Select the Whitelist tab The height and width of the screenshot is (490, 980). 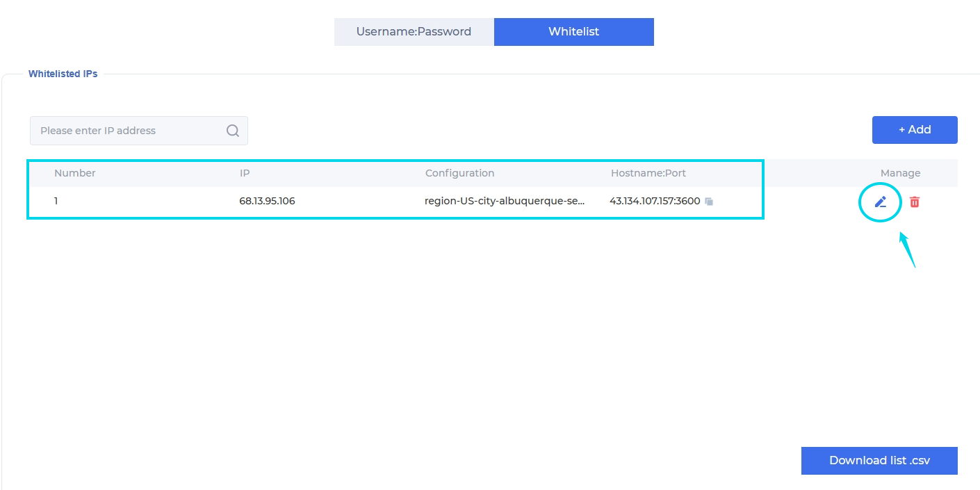click(x=573, y=32)
